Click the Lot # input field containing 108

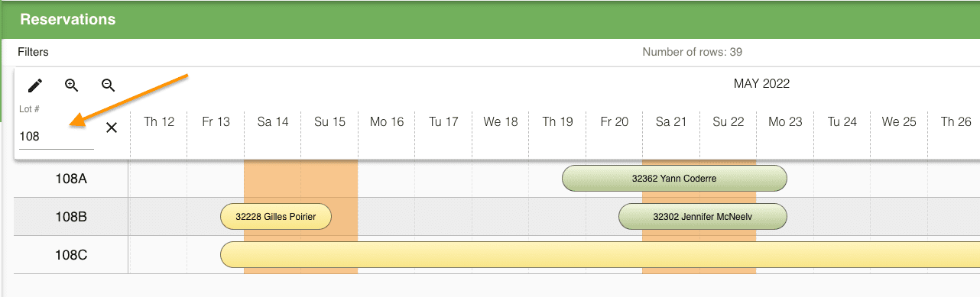[57, 137]
